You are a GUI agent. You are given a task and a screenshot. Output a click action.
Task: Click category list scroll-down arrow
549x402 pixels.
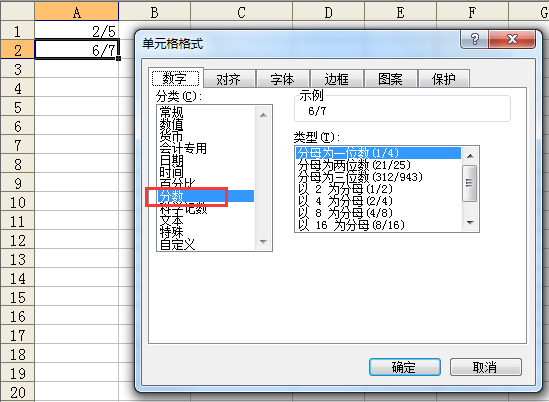[264, 242]
